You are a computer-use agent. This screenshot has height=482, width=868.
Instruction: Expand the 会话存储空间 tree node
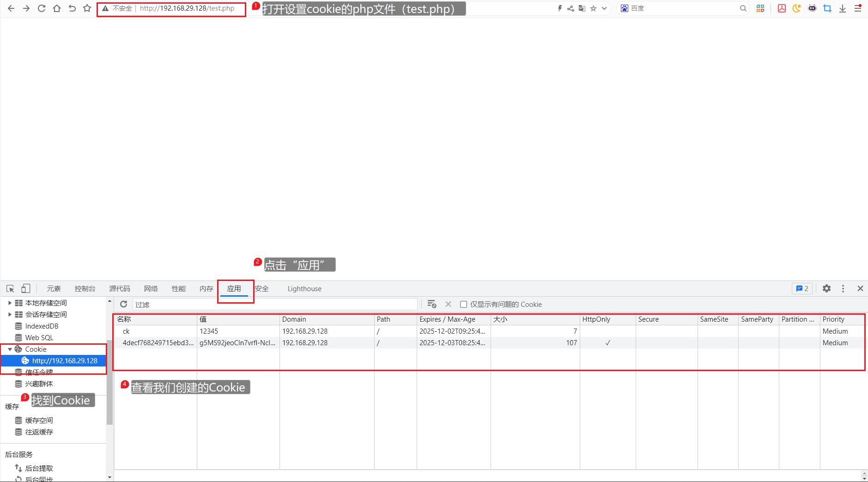10,314
